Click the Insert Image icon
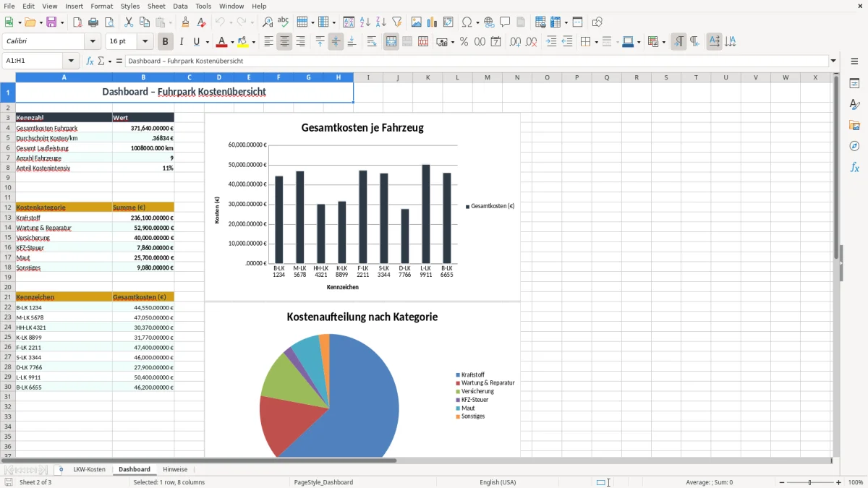Viewport: 868px width, 488px height. click(417, 22)
